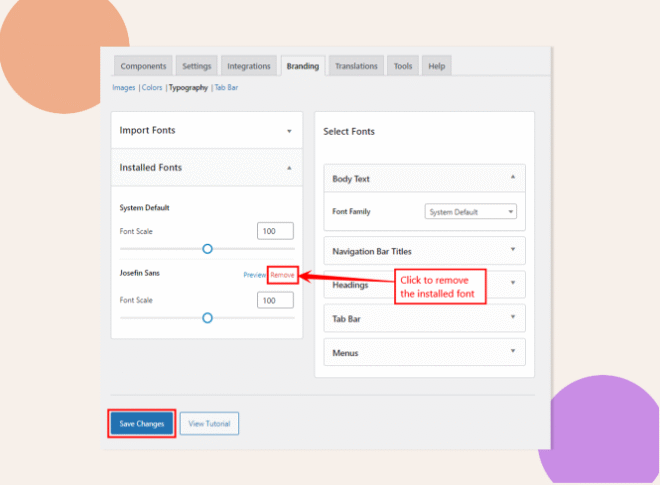Open the Integrations tab
660x485 pixels.
[x=248, y=66]
